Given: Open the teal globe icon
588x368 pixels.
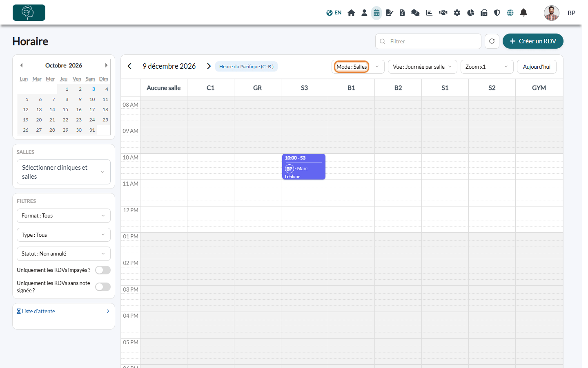Looking at the screenshot, I should (x=510, y=13).
